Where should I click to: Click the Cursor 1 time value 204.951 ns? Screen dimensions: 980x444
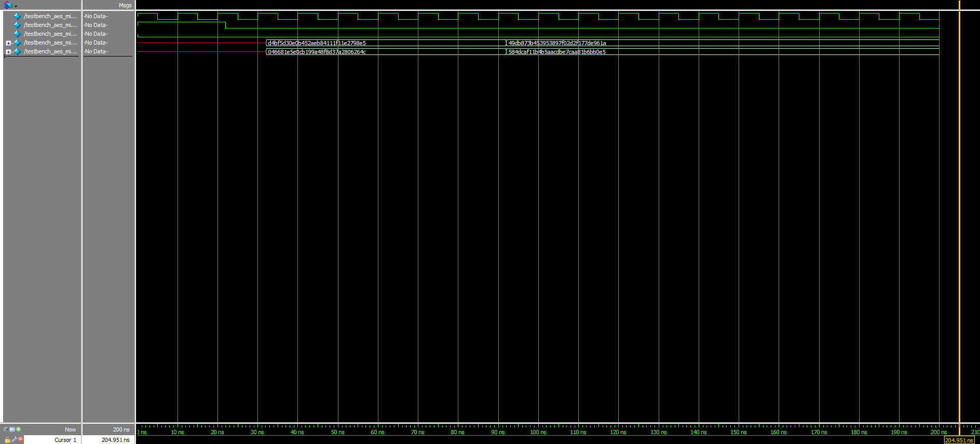click(x=115, y=440)
